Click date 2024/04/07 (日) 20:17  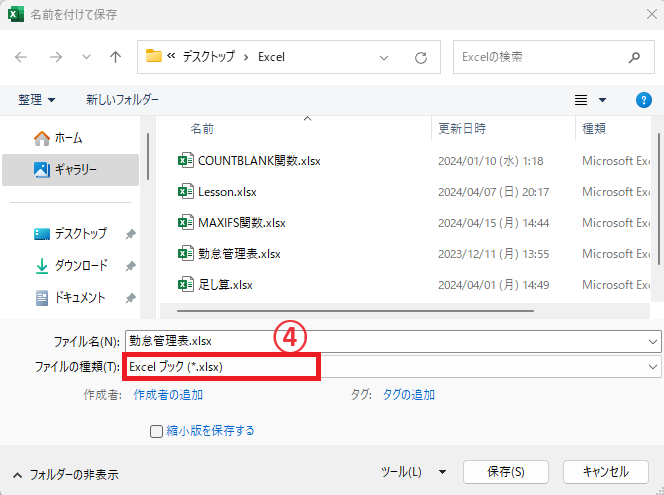(x=493, y=192)
